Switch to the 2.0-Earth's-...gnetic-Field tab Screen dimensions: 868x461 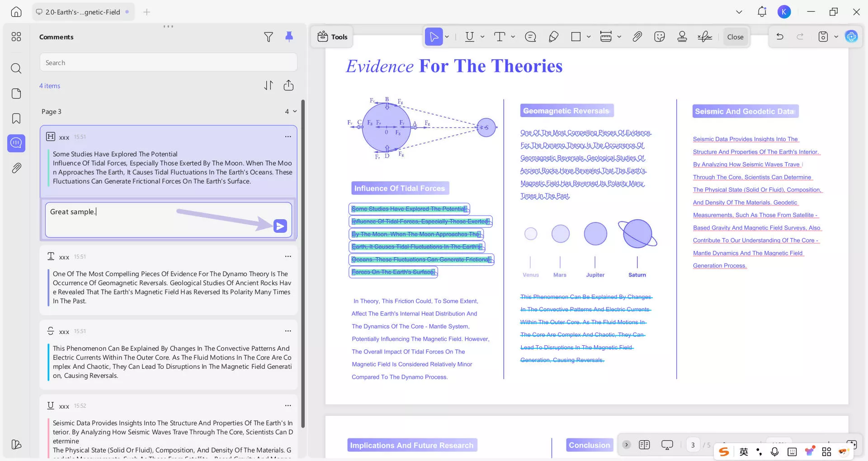point(83,12)
